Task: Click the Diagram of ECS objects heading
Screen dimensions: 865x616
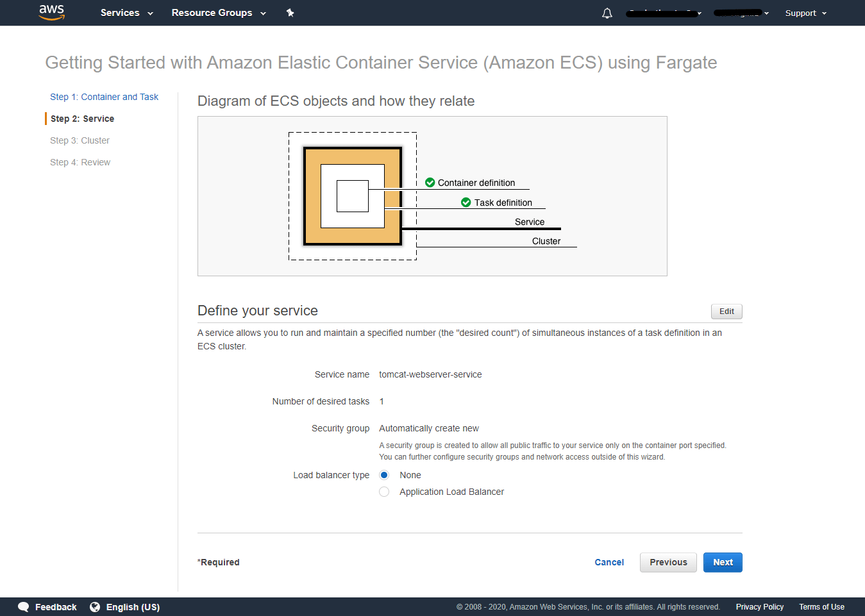Action: click(x=336, y=101)
